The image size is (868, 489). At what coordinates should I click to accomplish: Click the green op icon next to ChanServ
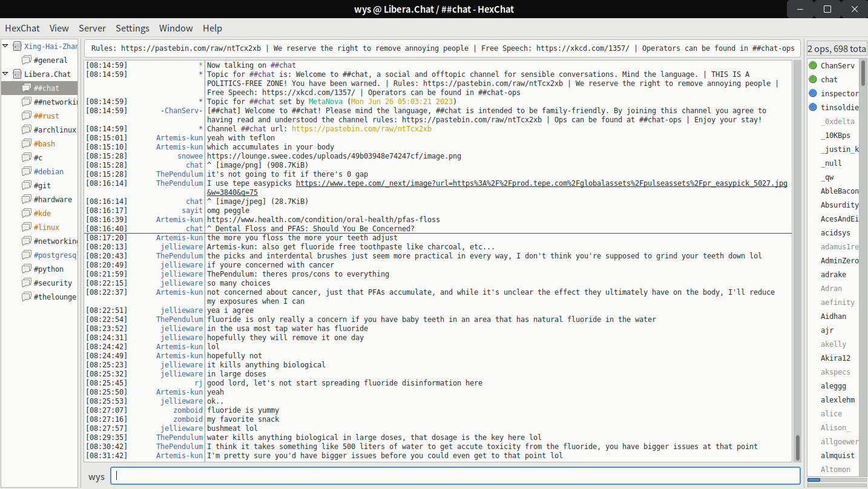tap(812, 65)
